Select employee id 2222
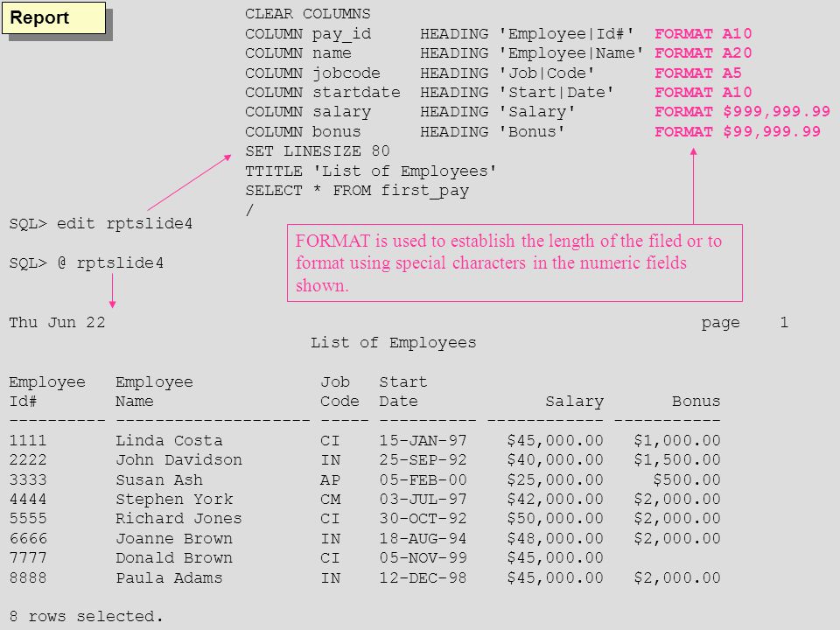The image size is (840, 630). (28, 459)
